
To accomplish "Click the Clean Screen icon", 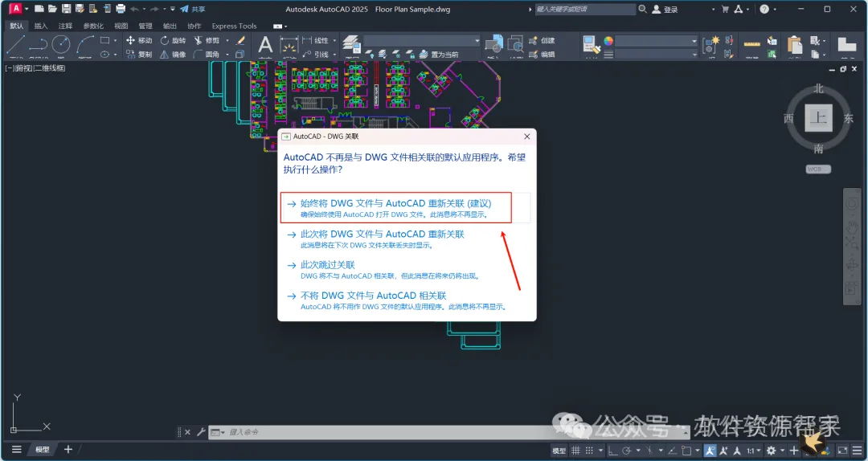I will (x=842, y=451).
